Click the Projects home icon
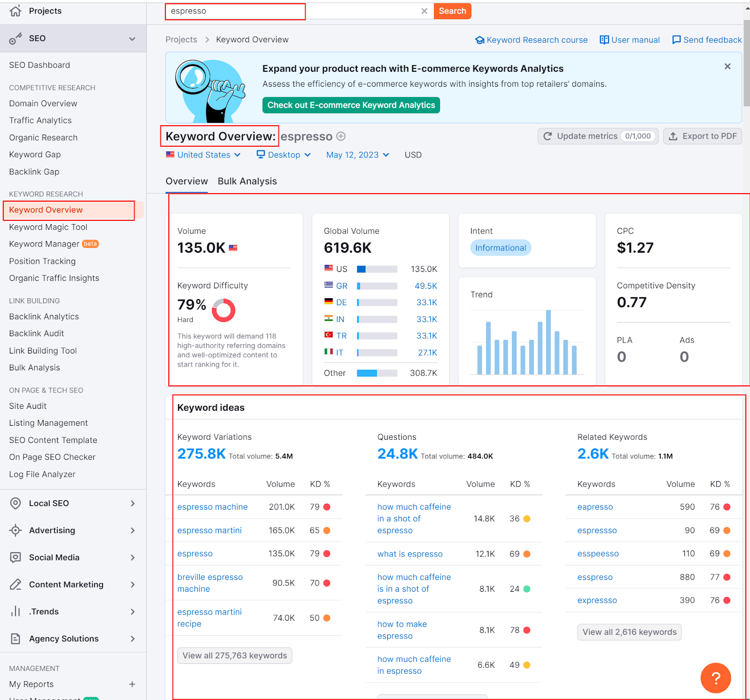 tap(15, 11)
